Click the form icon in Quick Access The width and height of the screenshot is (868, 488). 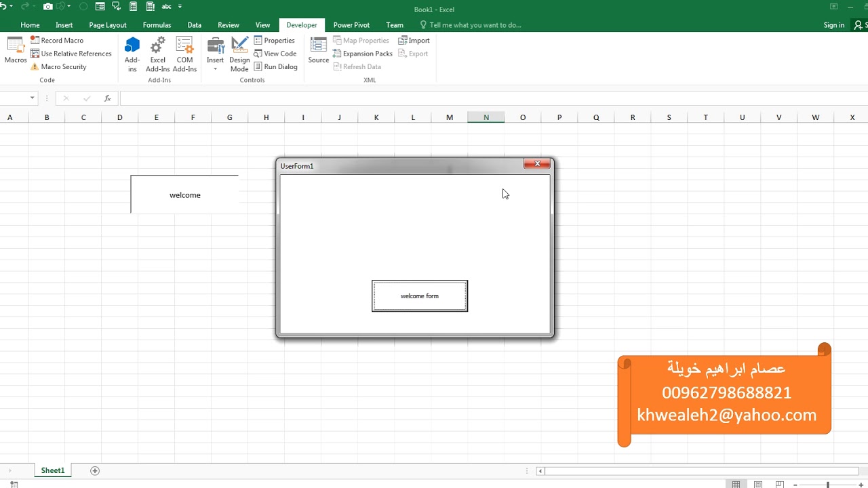pos(100,6)
